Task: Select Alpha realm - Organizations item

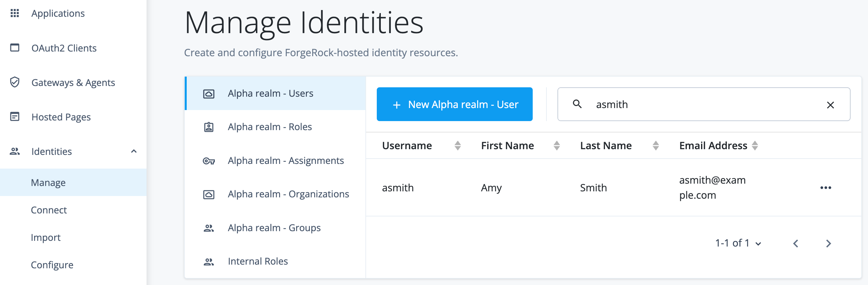Action: pos(288,194)
